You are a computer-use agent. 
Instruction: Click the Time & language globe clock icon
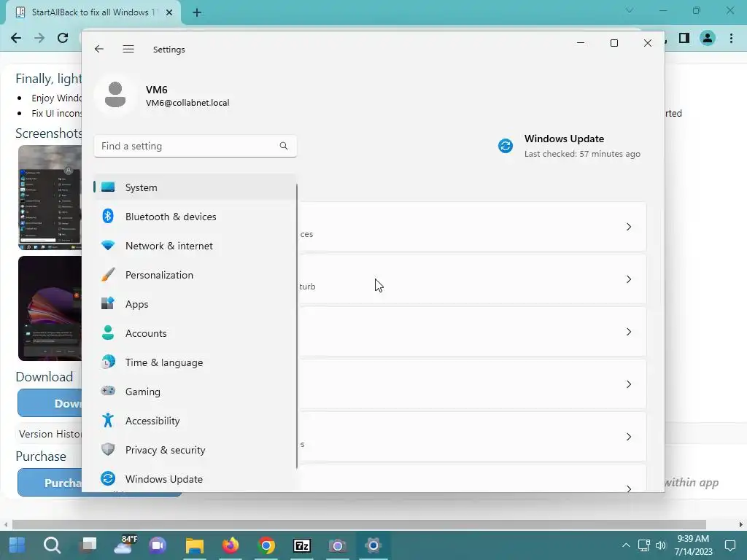(108, 362)
